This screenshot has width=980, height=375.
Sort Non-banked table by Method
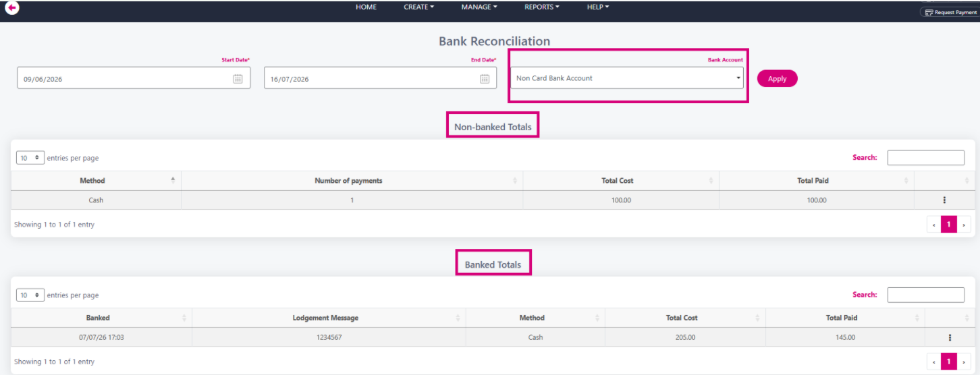[x=96, y=181]
